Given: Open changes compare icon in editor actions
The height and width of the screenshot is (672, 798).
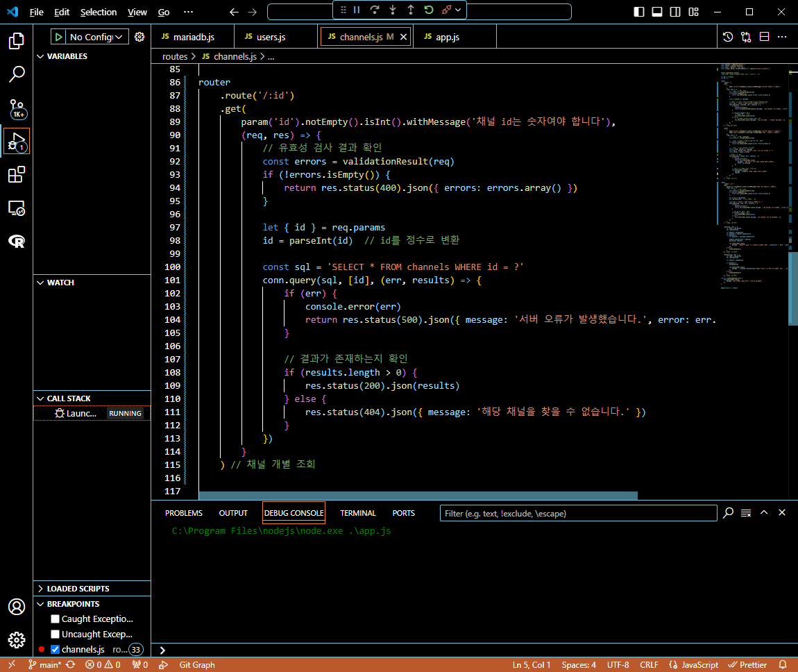Looking at the screenshot, I should click(x=746, y=37).
